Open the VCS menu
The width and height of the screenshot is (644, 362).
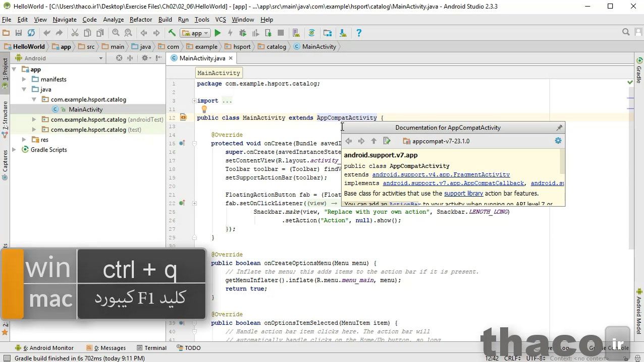pyautogui.click(x=221, y=20)
